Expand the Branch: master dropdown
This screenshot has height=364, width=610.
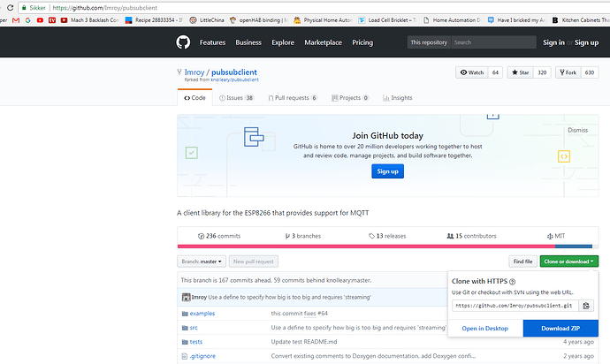(202, 262)
